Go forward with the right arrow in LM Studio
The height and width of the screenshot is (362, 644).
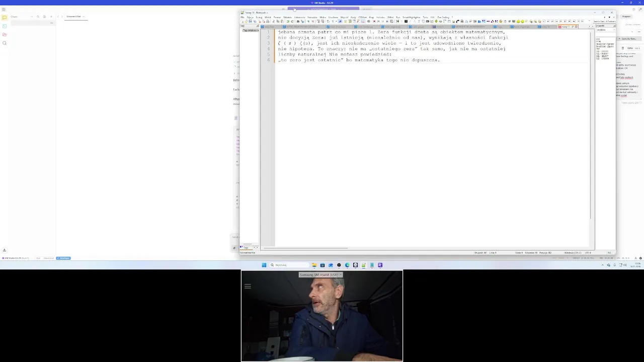(62, 17)
